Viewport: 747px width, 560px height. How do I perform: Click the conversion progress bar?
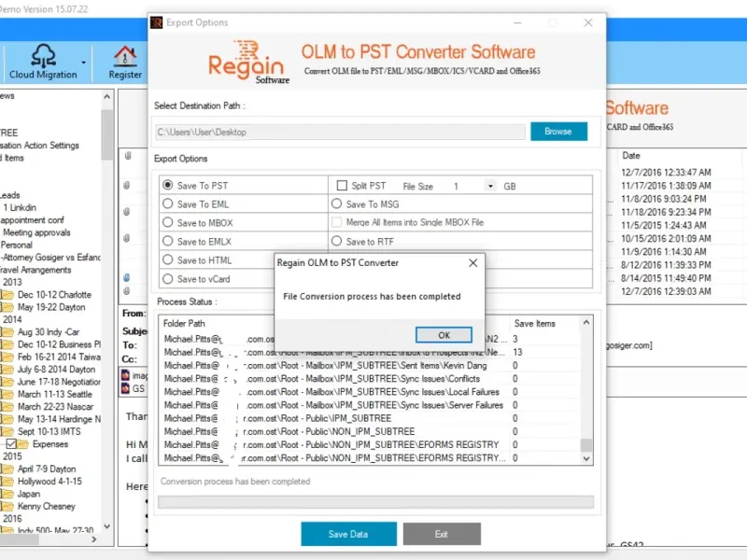point(376,502)
